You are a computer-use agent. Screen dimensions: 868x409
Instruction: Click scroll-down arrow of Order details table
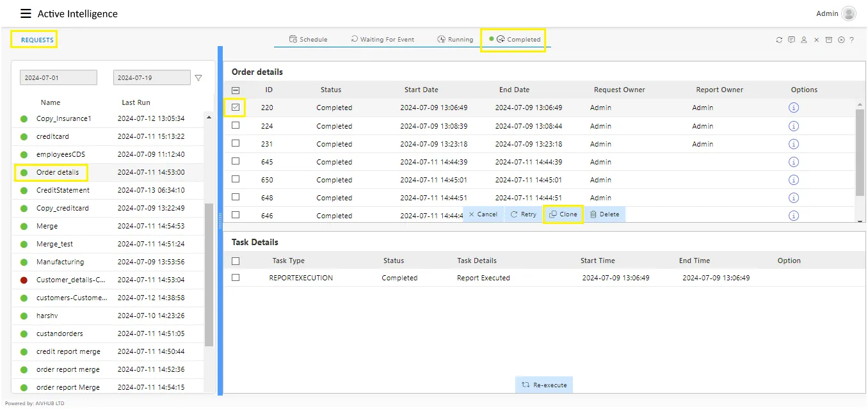[860, 221]
